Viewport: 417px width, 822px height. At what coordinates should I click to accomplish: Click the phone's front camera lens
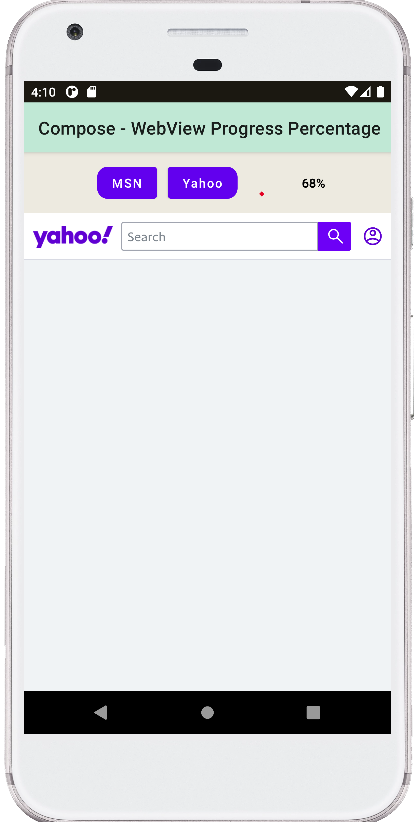point(75,31)
